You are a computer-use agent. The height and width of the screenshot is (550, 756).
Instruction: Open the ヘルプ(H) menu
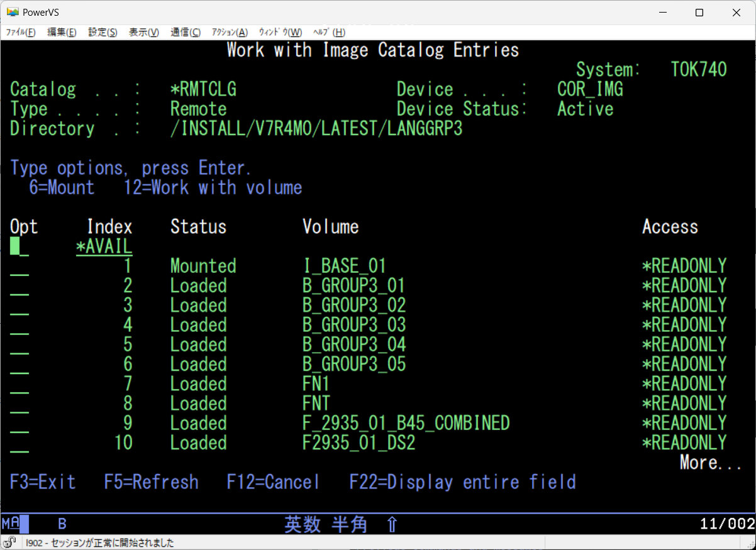(329, 33)
